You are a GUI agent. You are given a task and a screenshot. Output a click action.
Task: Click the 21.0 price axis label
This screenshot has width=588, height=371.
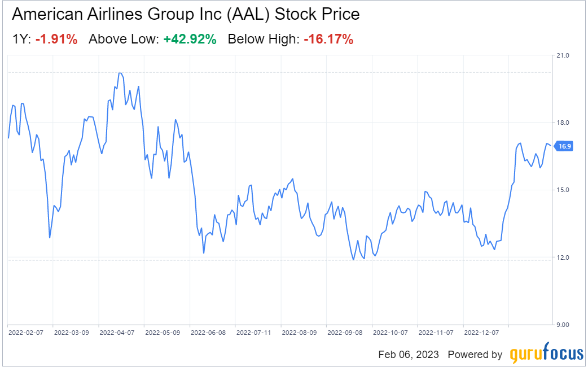pos(563,55)
